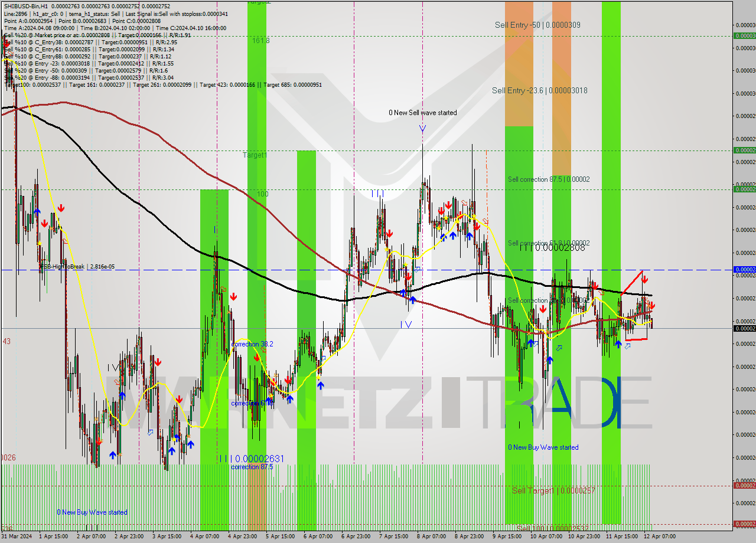Select the '4 Apr 07:00' time label
Screen dimensions: 756x543
(x=206, y=537)
